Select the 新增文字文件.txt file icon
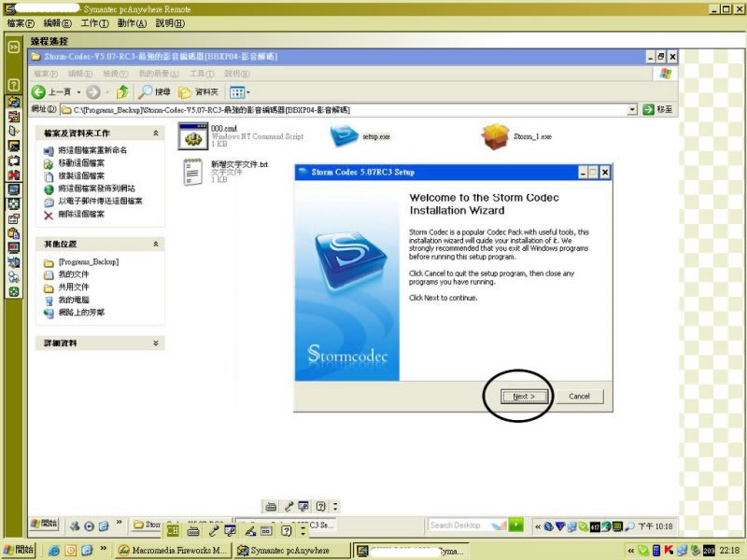Image resolution: width=747 pixels, height=560 pixels. coord(192,172)
